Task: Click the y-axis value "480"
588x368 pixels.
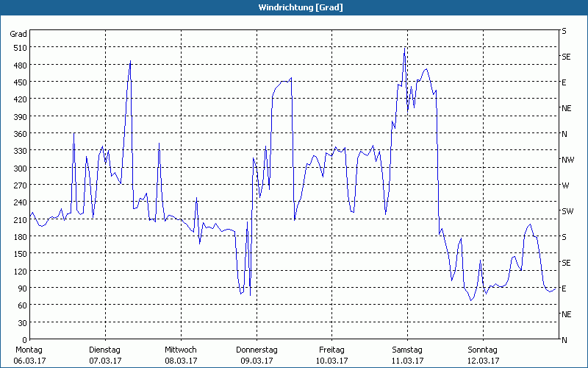Action: 20,66
